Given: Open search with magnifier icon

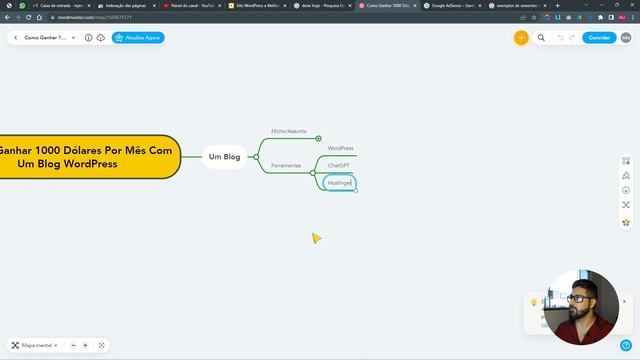Looking at the screenshot, I should [x=541, y=38].
